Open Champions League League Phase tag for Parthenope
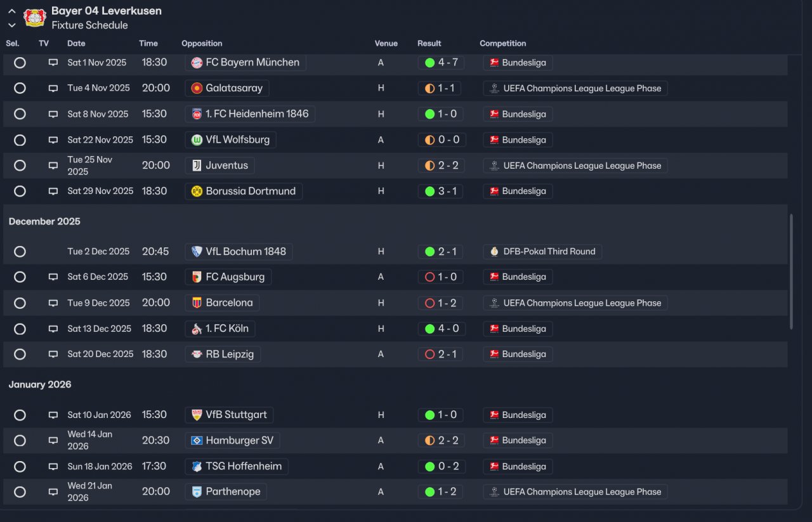The height and width of the screenshot is (522, 812). pyautogui.click(x=582, y=492)
